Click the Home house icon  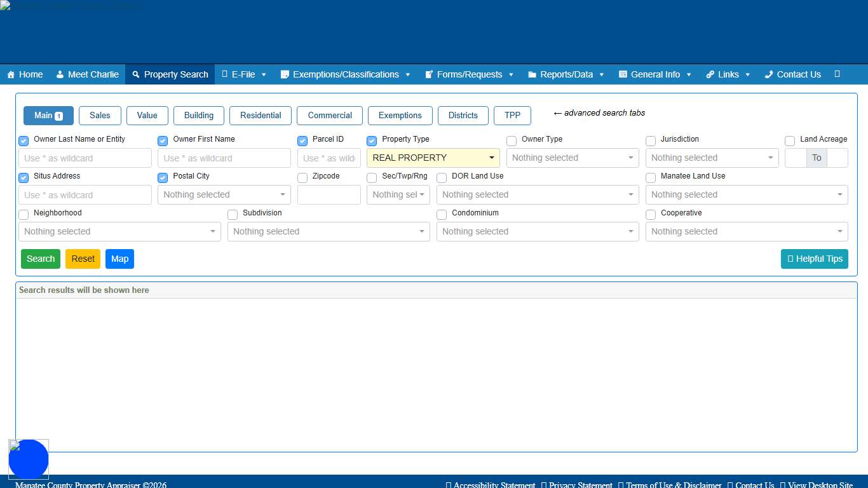point(11,74)
